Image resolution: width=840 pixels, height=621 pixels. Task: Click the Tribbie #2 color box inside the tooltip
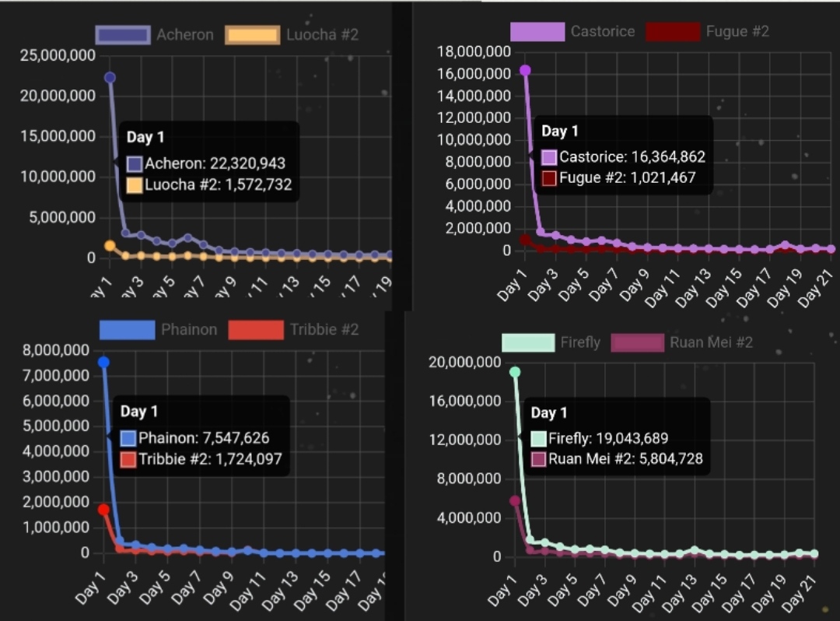pos(128,460)
